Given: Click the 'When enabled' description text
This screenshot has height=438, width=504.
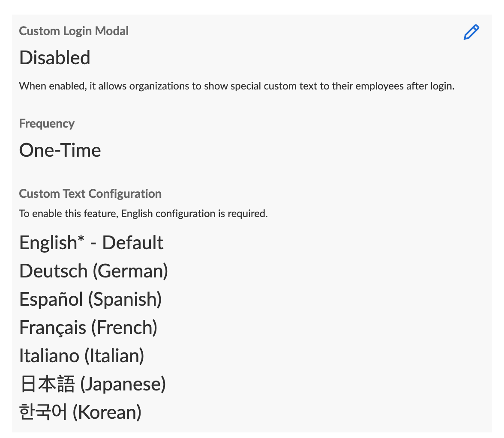Looking at the screenshot, I should point(236,86).
